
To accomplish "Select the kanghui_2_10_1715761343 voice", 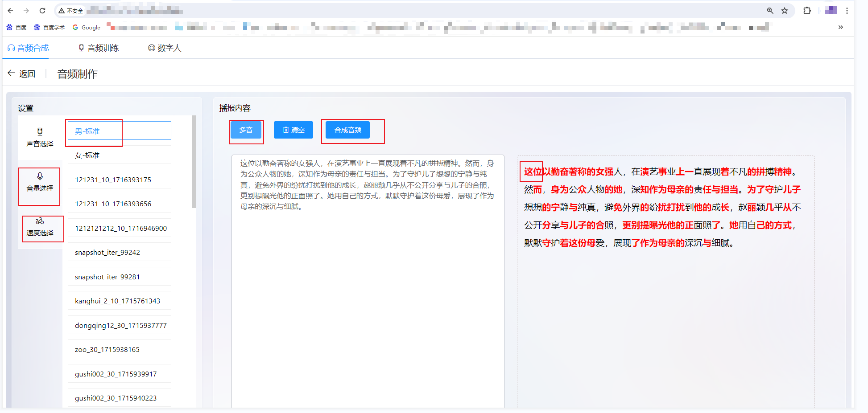I will tap(120, 301).
